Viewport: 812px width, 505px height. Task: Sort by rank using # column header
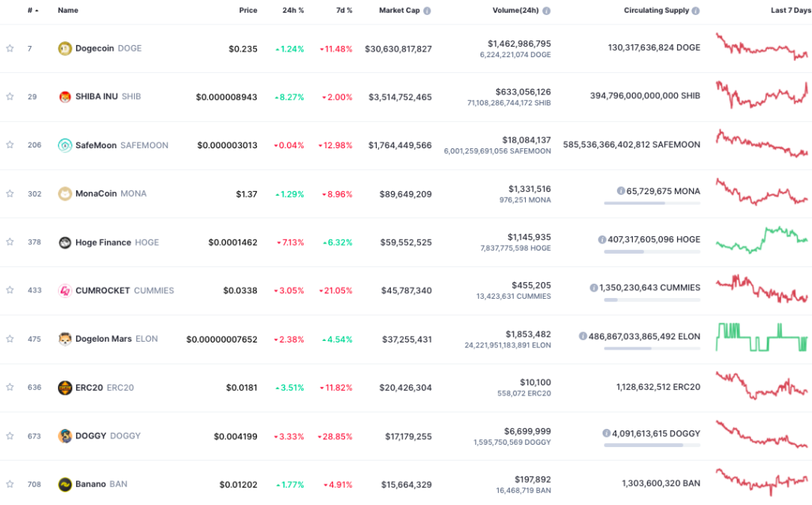pyautogui.click(x=33, y=11)
